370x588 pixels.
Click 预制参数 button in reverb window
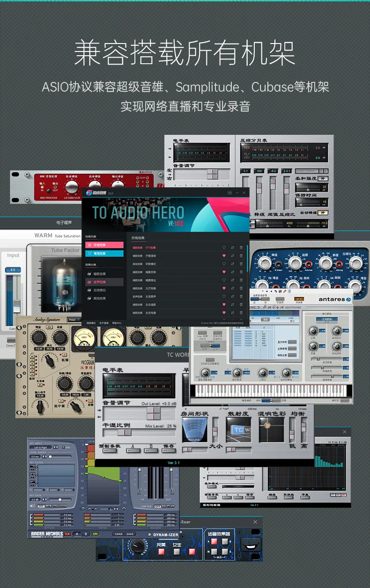pyautogui.click(x=110, y=451)
